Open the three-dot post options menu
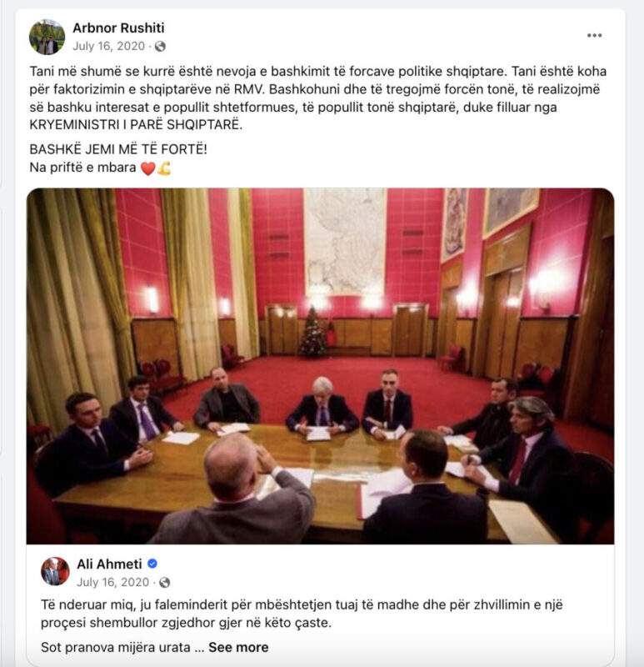 (594, 35)
